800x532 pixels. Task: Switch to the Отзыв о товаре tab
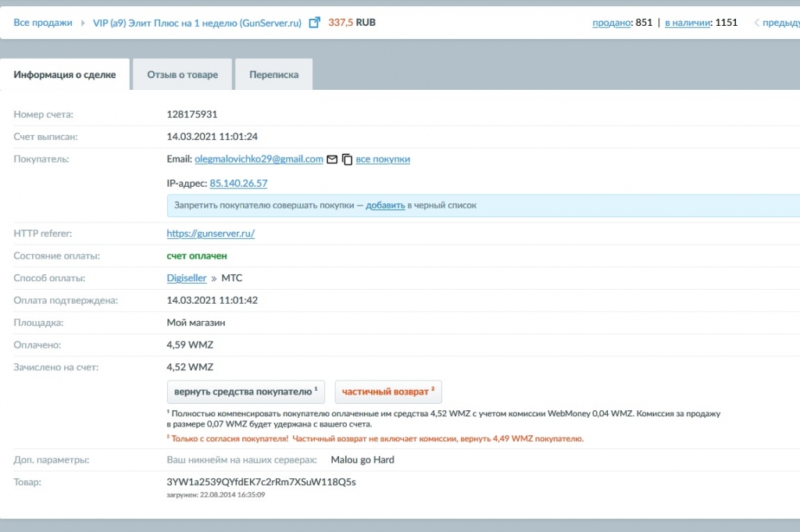click(182, 75)
